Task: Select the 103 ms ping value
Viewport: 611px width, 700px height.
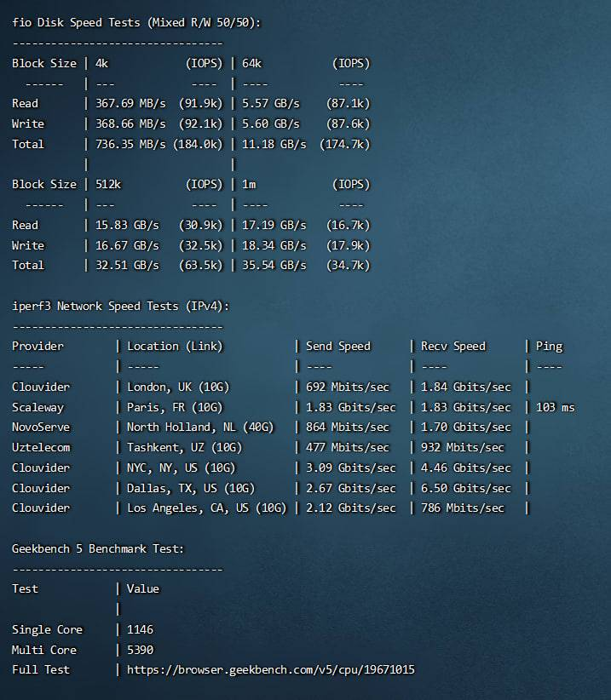Action: click(555, 408)
